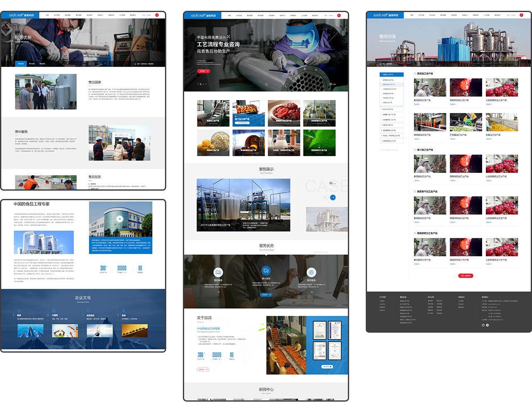Click the SHJUMP logo in the center page
The width and height of the screenshot is (532, 417).
[x=203, y=15]
